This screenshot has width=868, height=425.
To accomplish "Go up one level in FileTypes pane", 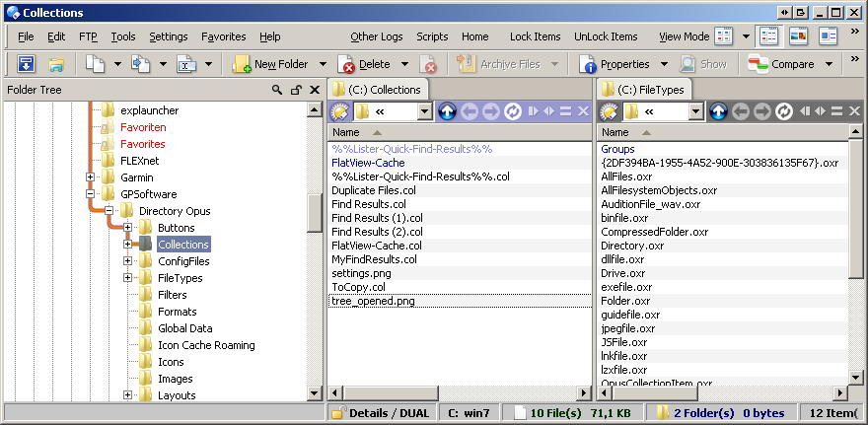I will [x=717, y=111].
